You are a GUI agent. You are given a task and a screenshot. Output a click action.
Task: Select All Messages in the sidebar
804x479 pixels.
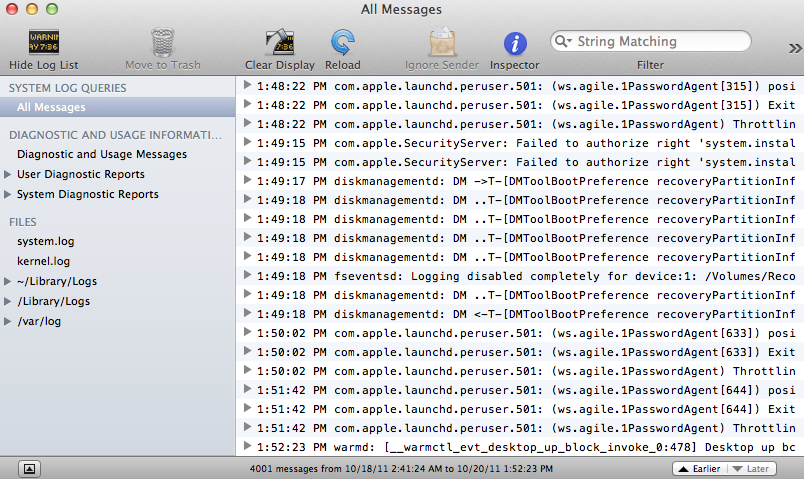point(117,107)
